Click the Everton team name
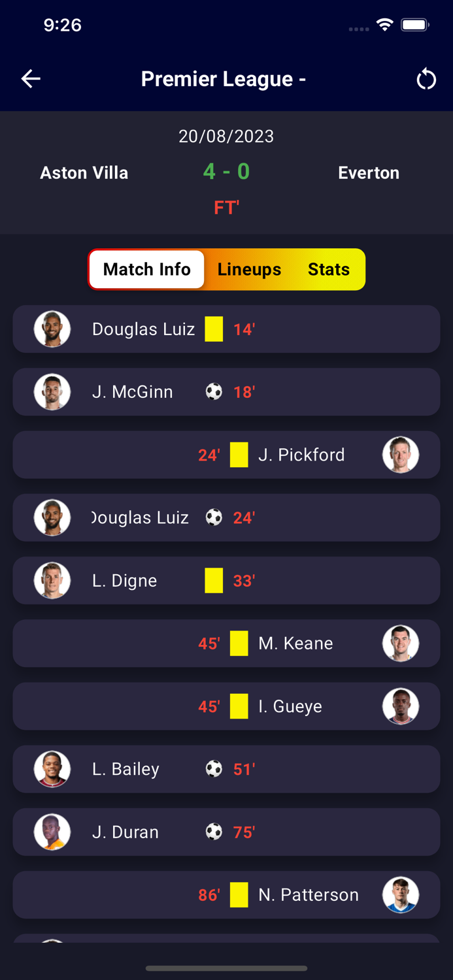The image size is (453, 980). point(369,172)
